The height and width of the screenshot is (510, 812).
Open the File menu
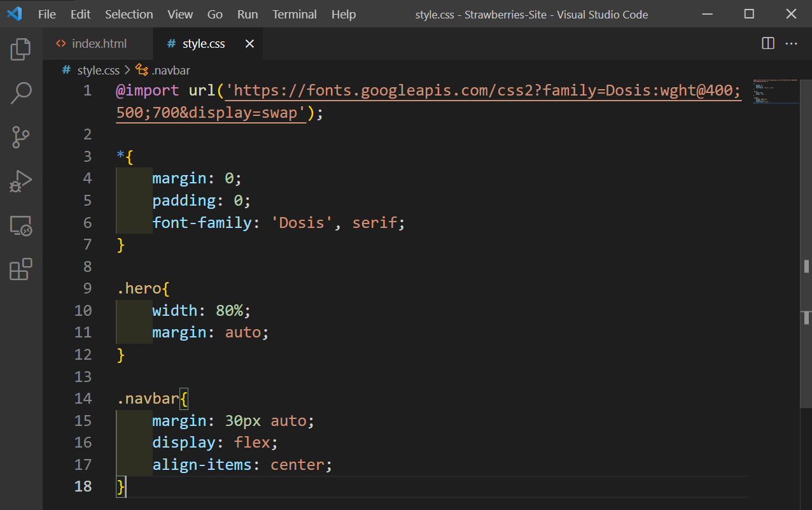47,14
